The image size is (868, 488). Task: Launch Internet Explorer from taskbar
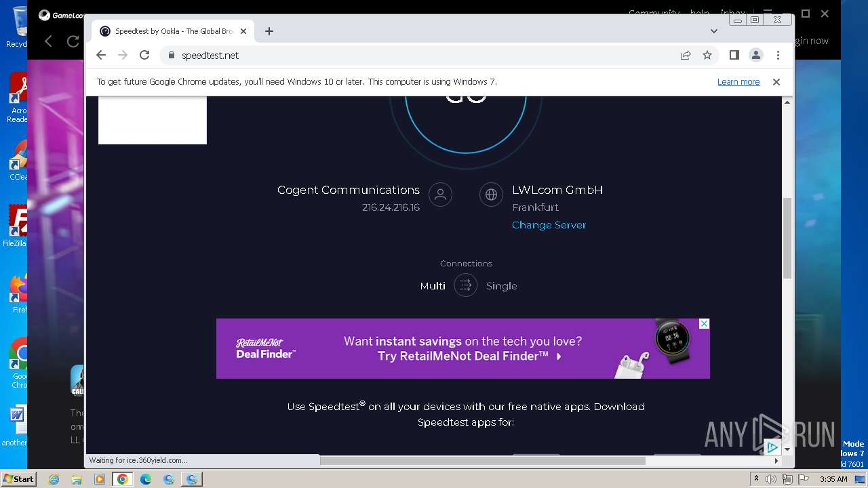coord(54,479)
